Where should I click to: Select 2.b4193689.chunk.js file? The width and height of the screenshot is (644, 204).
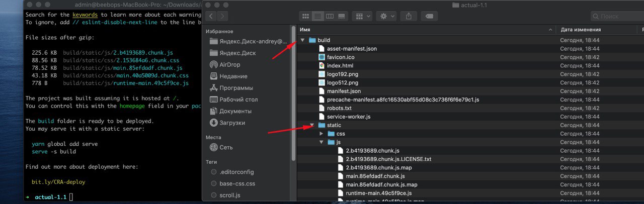373,151
